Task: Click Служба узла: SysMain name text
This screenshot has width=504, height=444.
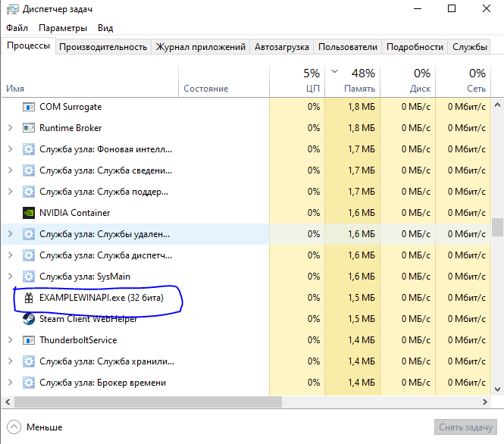Action: [85, 277]
